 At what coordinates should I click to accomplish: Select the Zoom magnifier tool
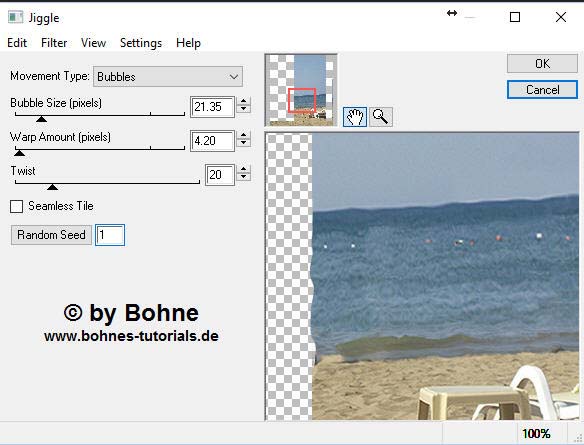point(381,117)
